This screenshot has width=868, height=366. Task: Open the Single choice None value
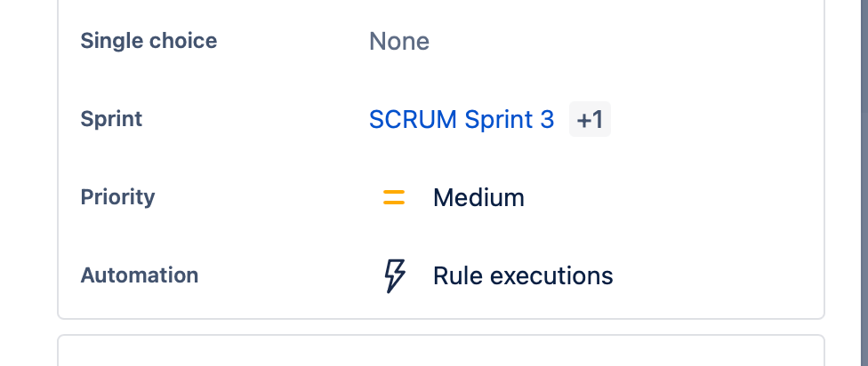coord(399,41)
